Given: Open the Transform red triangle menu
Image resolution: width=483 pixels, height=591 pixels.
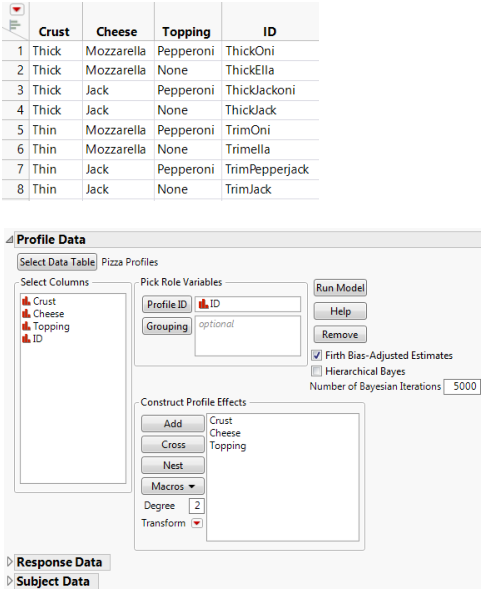Looking at the screenshot, I should pyautogui.click(x=197, y=523).
